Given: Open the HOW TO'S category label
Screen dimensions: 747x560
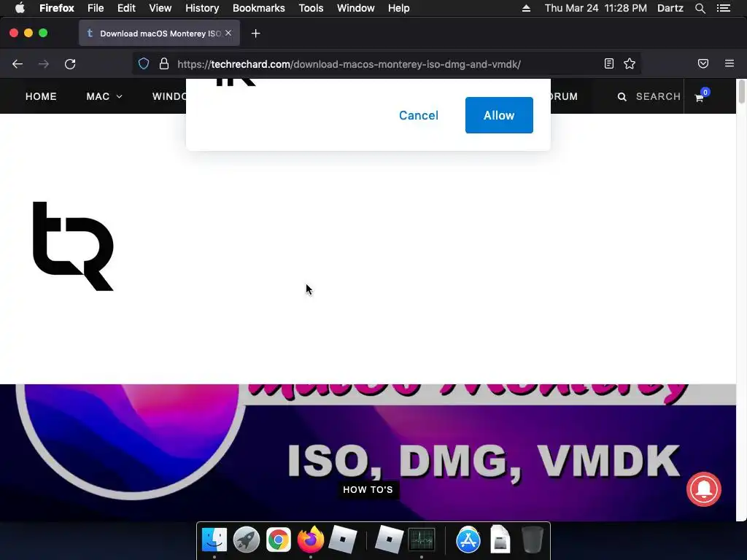Looking at the screenshot, I should [x=368, y=489].
